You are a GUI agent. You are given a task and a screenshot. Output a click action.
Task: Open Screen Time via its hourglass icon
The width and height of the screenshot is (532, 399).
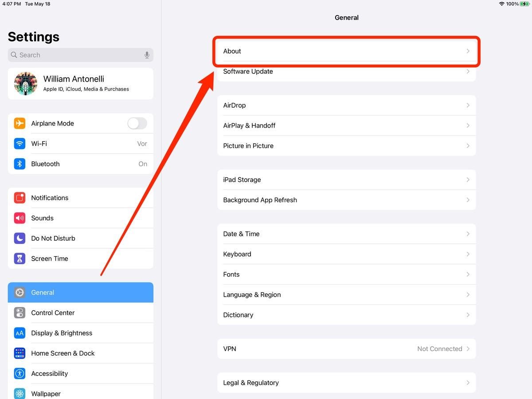(x=20, y=258)
